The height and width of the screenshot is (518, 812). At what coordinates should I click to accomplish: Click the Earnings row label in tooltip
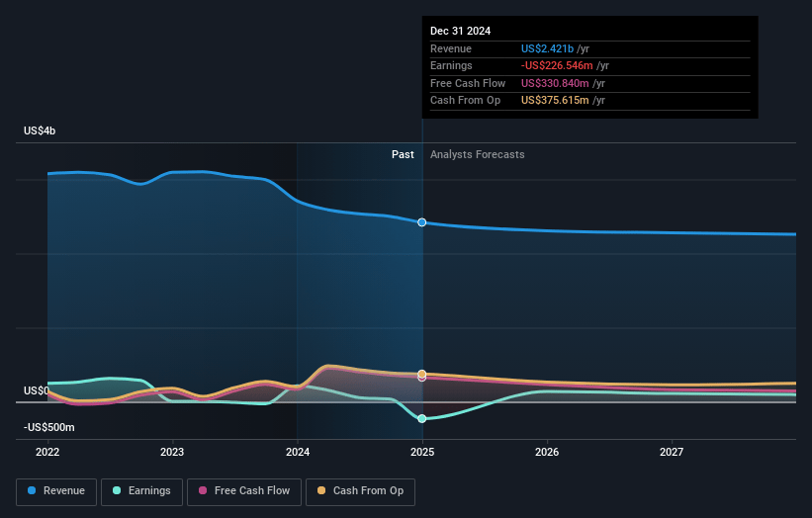click(x=451, y=65)
